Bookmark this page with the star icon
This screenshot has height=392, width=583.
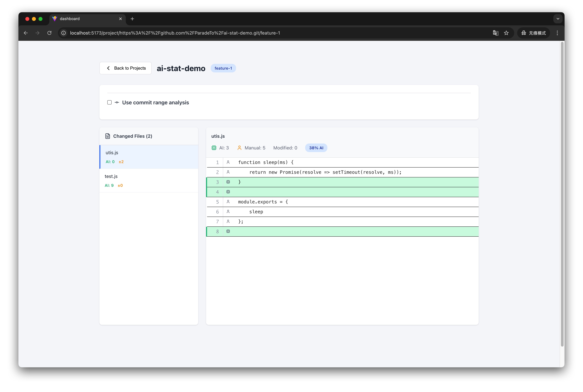tap(506, 33)
